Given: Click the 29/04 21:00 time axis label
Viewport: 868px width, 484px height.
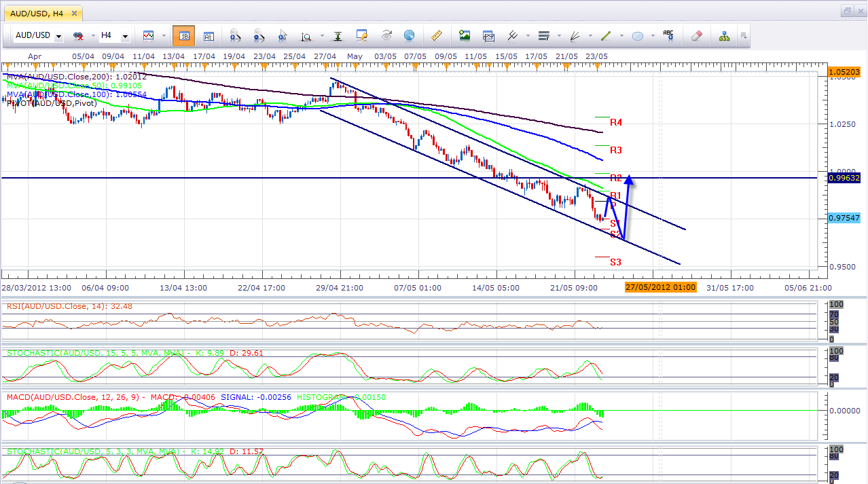Looking at the screenshot, I should (340, 287).
